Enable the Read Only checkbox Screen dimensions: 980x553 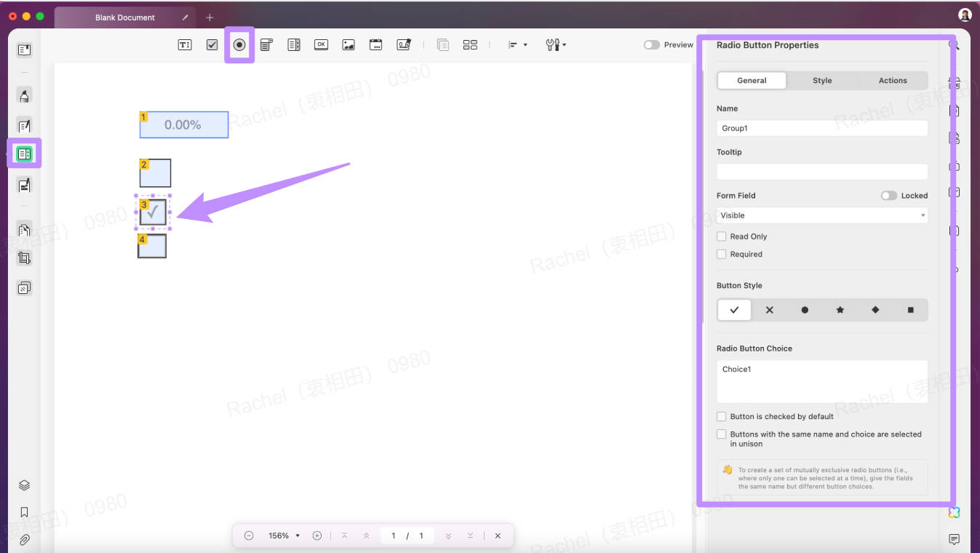click(721, 236)
